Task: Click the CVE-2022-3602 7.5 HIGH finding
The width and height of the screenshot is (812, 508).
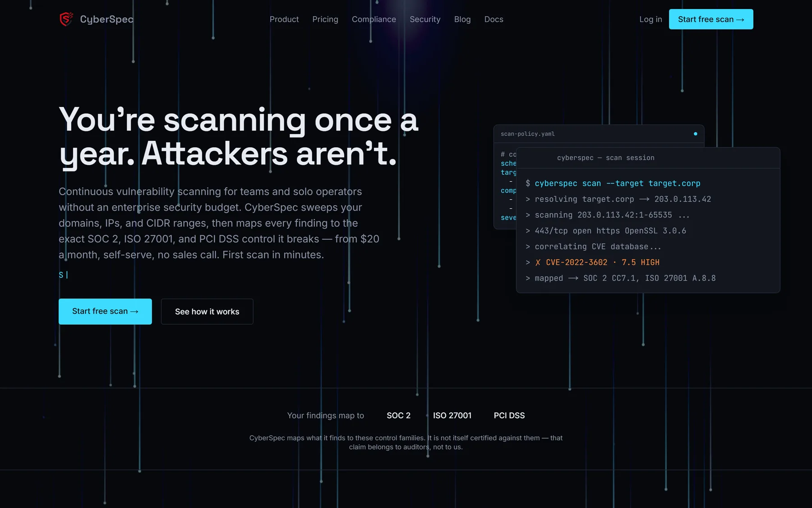Action: pyautogui.click(x=593, y=262)
